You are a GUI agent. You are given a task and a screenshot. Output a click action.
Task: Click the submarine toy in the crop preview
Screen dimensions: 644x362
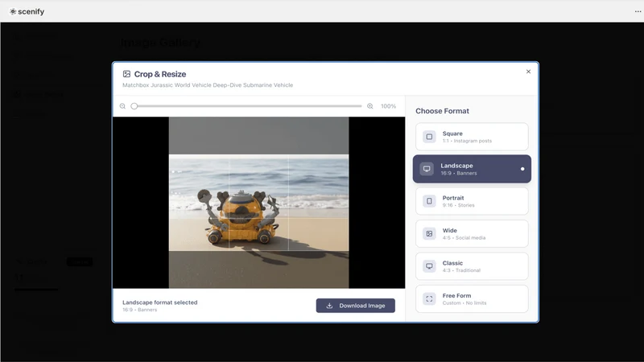click(239, 216)
